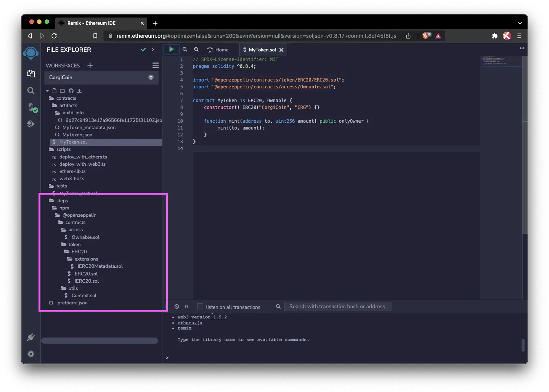Select MyToken.sol in file tree
Viewport: 549px width, 392px height.
(x=106, y=142)
